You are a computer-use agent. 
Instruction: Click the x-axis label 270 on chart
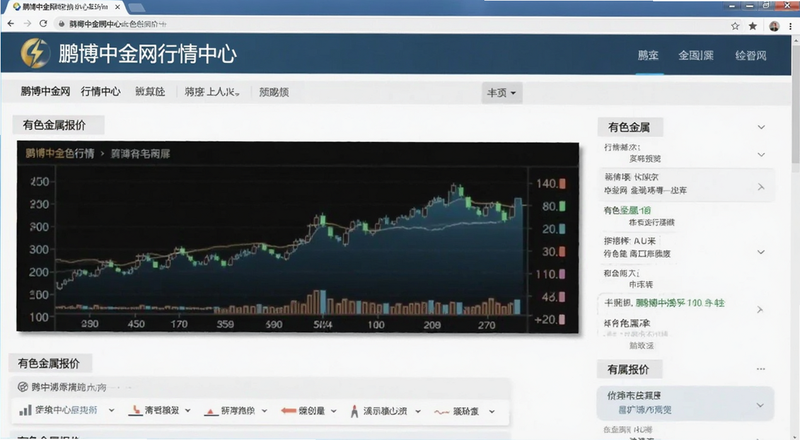(x=486, y=325)
